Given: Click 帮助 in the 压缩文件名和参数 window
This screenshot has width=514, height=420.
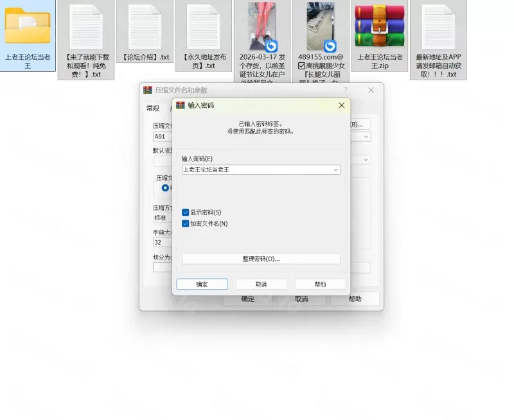Looking at the screenshot, I should pyautogui.click(x=355, y=299).
